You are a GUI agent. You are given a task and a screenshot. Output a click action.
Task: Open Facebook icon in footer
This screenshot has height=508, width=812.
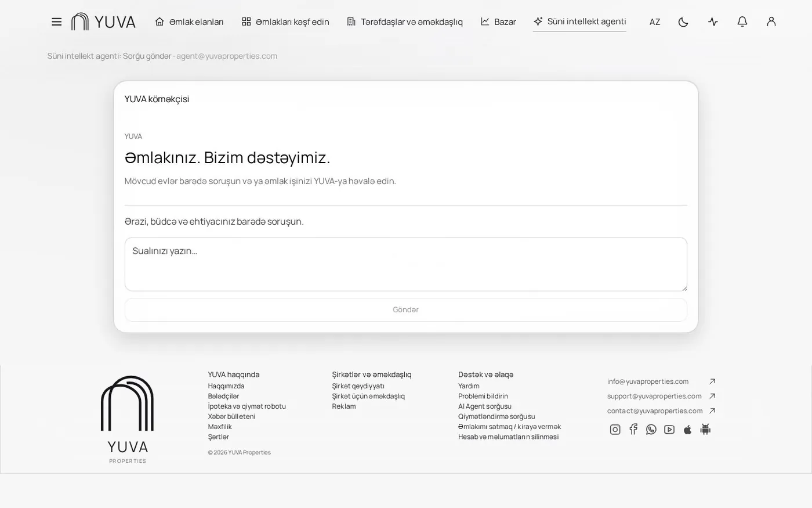point(633,430)
